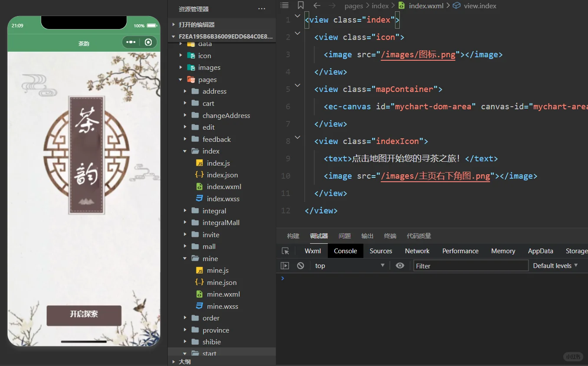588x366 pixels.
Task: Open the province folder
Action: click(216, 330)
